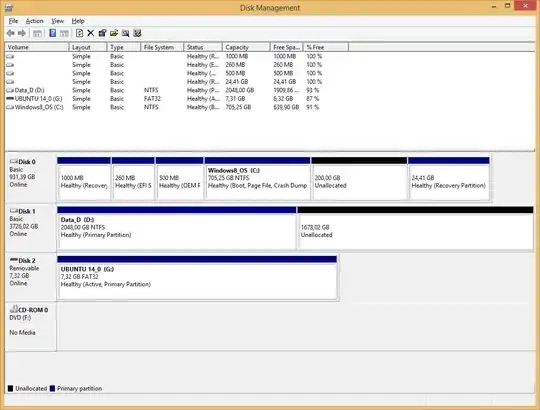Screen dimensions: 540x410
Task: Click the green Open folder toolbar icon
Action: pyautogui.click(x=114, y=33)
